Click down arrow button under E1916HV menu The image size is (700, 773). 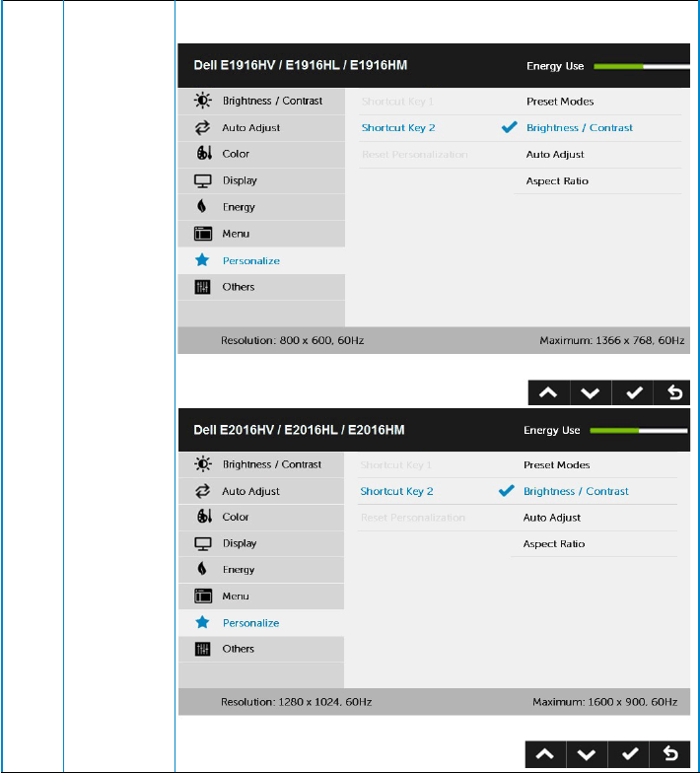[591, 392]
